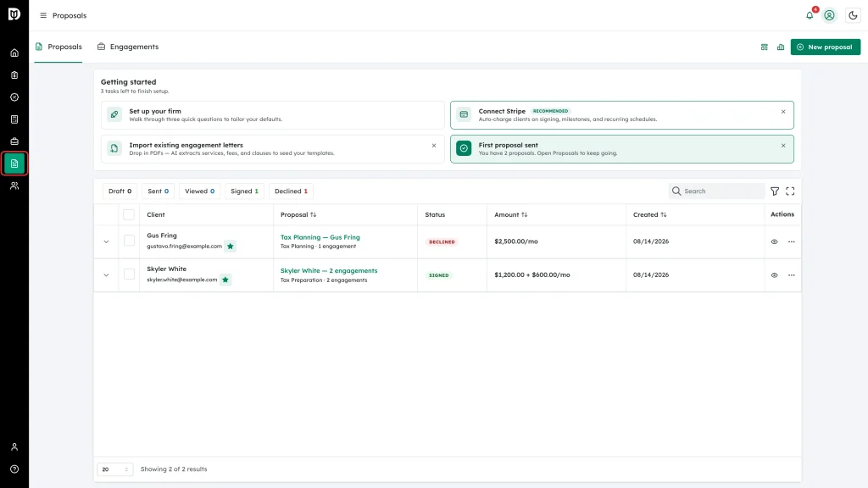Open the compass icon in sidebar

click(14, 97)
